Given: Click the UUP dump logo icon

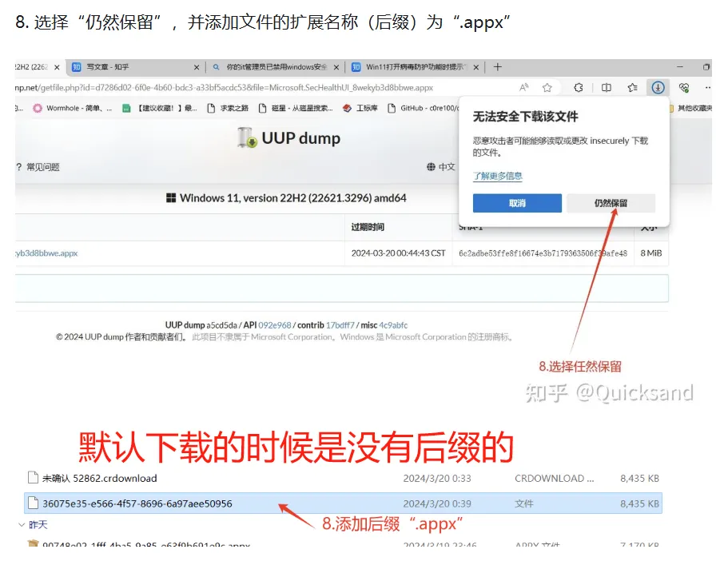Looking at the screenshot, I should coord(247,138).
